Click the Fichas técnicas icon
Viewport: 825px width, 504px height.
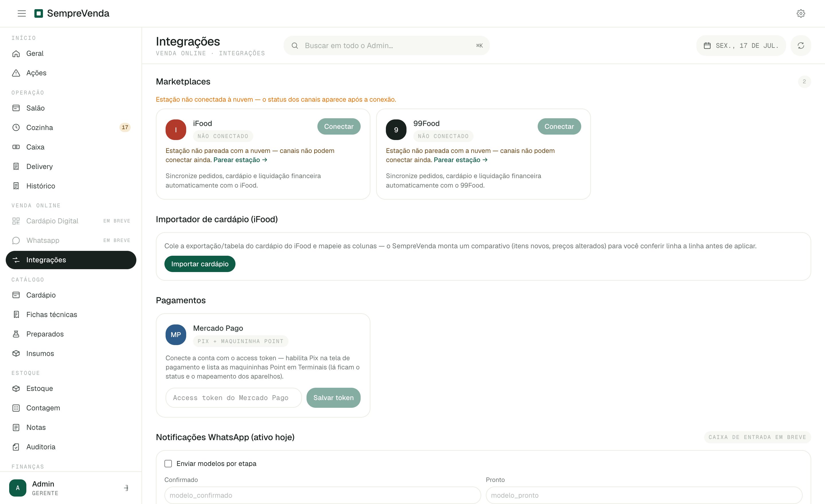(16, 315)
